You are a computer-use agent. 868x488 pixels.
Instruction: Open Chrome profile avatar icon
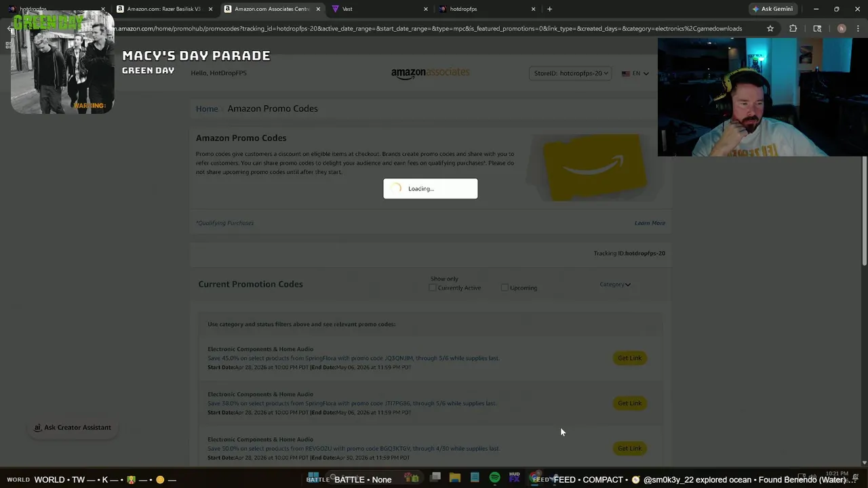[842, 28]
